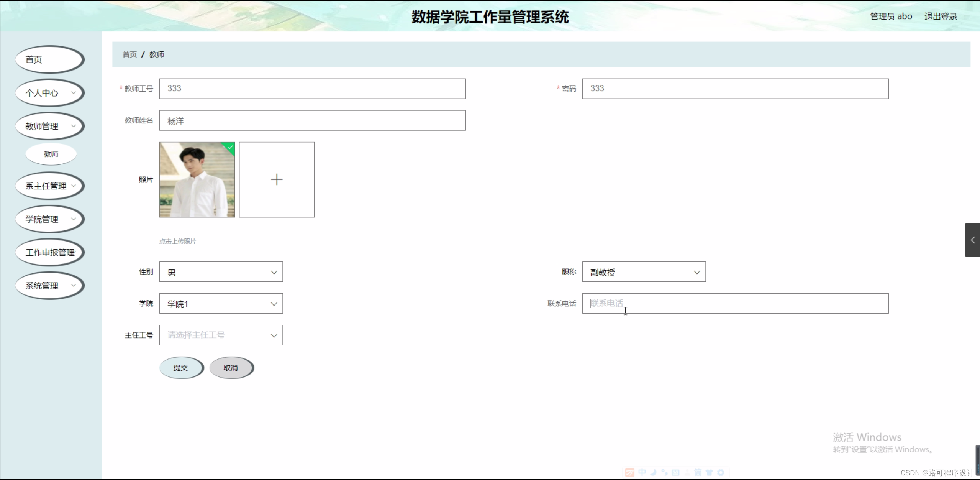
Task: Open the 学院 dropdown showing 学院1
Action: [x=221, y=304]
